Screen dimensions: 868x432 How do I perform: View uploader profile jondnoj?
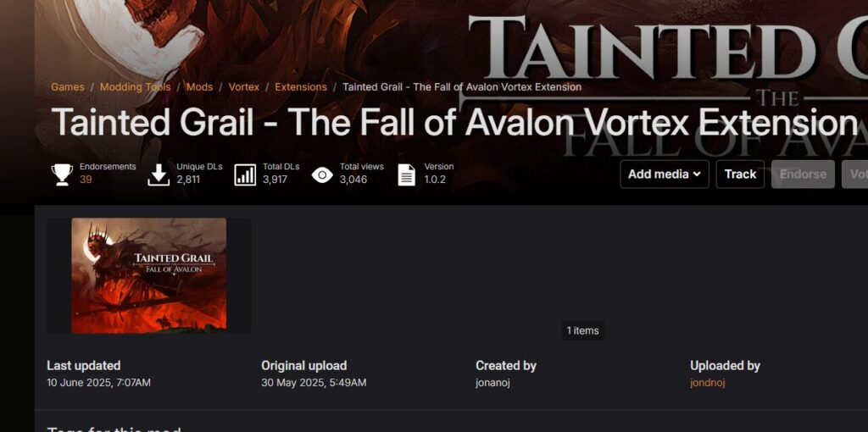click(707, 382)
